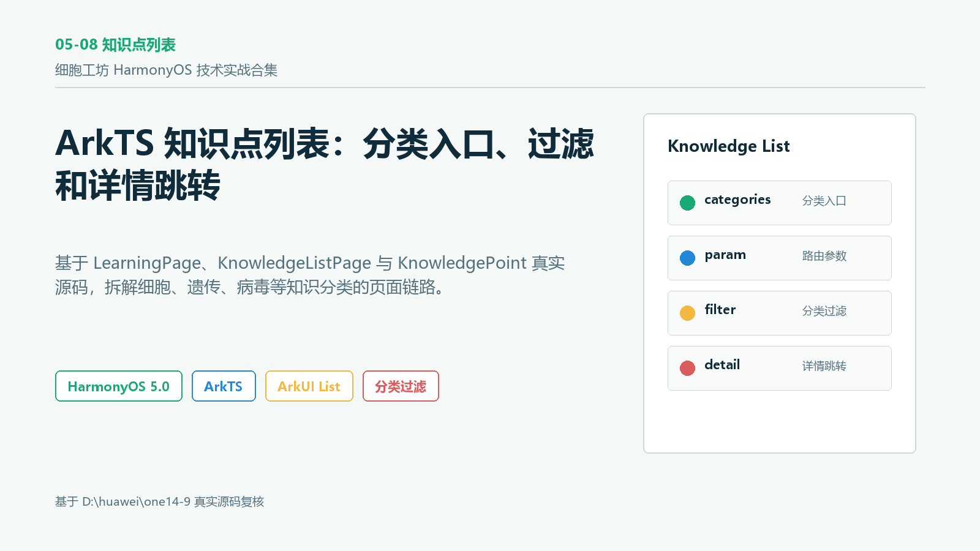Click the 详情跳转 description text
The width and height of the screenshot is (980, 551).
[824, 366]
